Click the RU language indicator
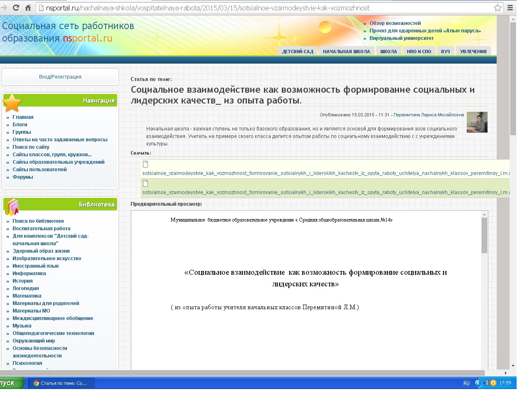The width and height of the screenshot is (532, 399). (x=466, y=383)
